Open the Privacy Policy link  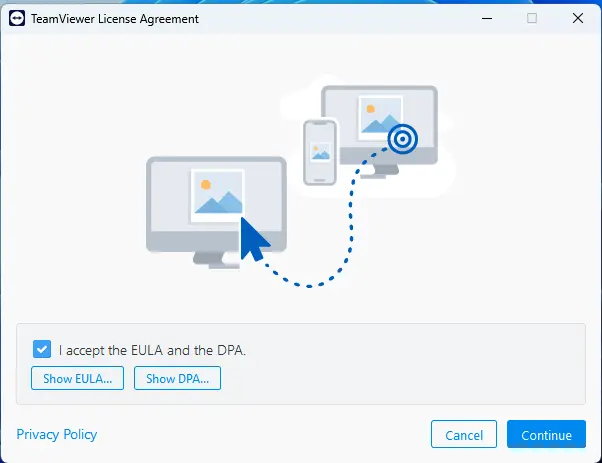(56, 434)
